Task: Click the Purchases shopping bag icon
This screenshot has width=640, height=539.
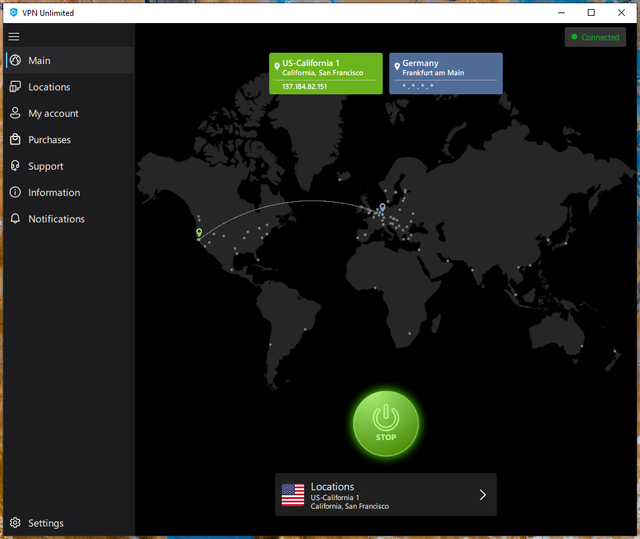Action: click(15, 140)
